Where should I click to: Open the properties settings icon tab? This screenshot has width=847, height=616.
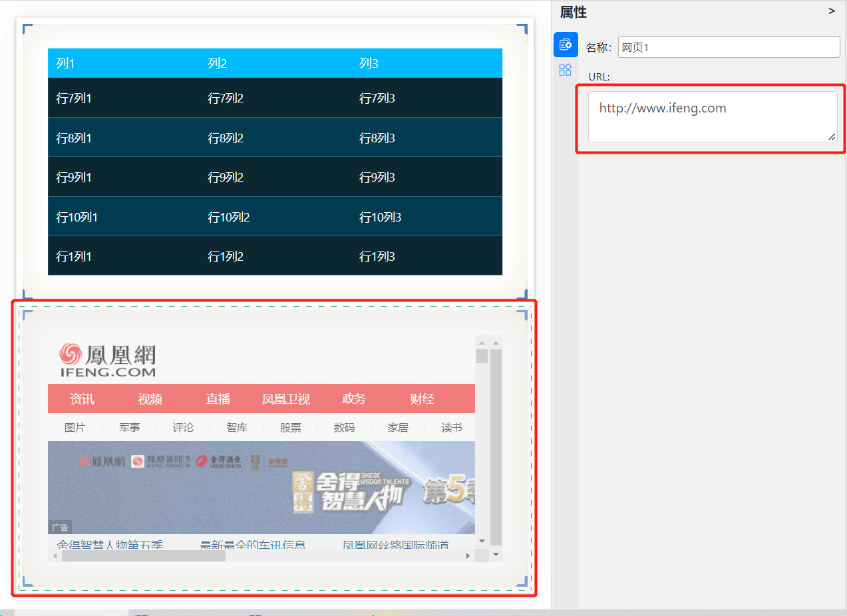566,45
